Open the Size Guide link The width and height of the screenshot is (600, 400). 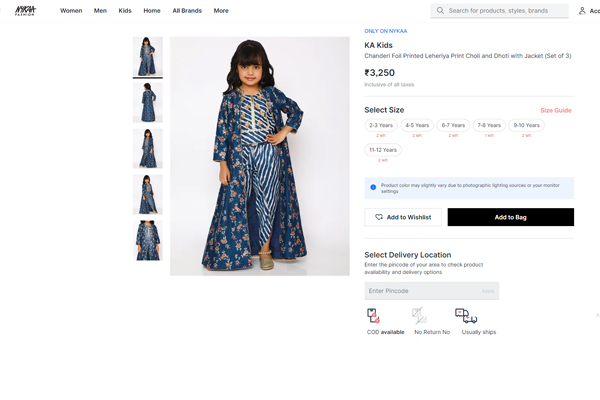click(x=555, y=110)
